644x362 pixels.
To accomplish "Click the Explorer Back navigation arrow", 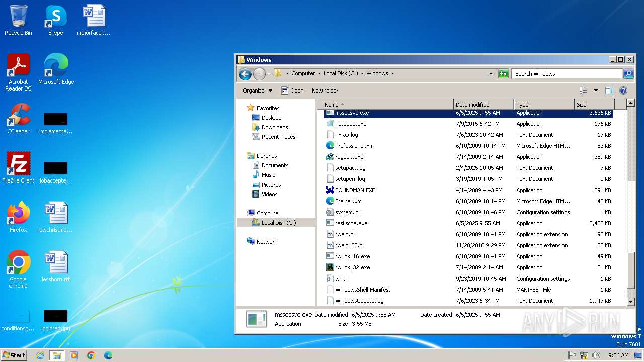I will (x=245, y=74).
